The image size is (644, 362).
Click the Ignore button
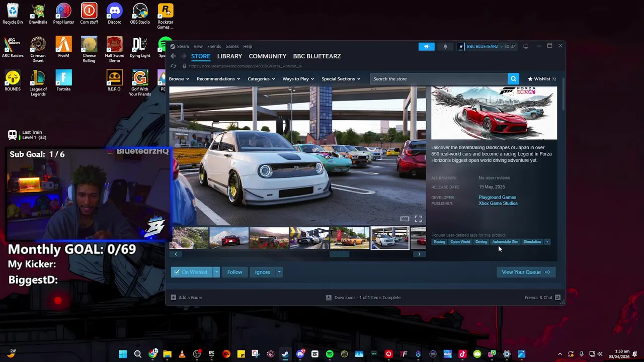263,272
